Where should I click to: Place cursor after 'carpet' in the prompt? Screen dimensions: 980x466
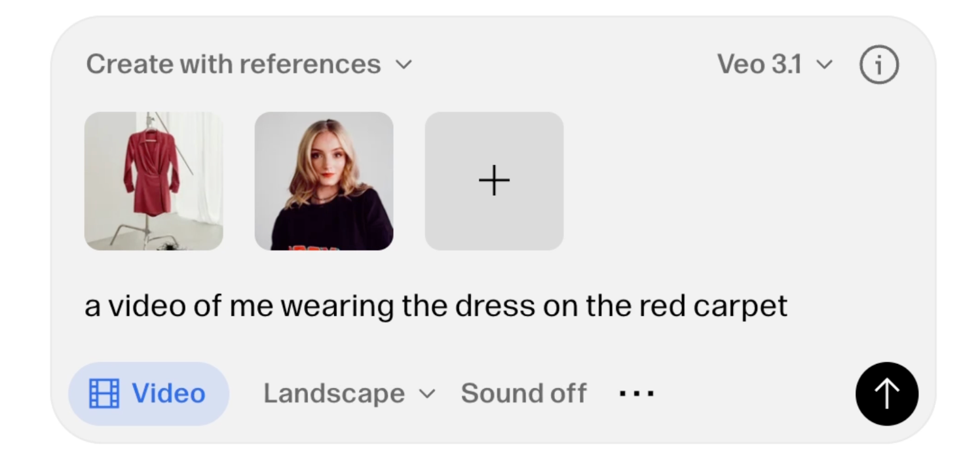coord(789,306)
